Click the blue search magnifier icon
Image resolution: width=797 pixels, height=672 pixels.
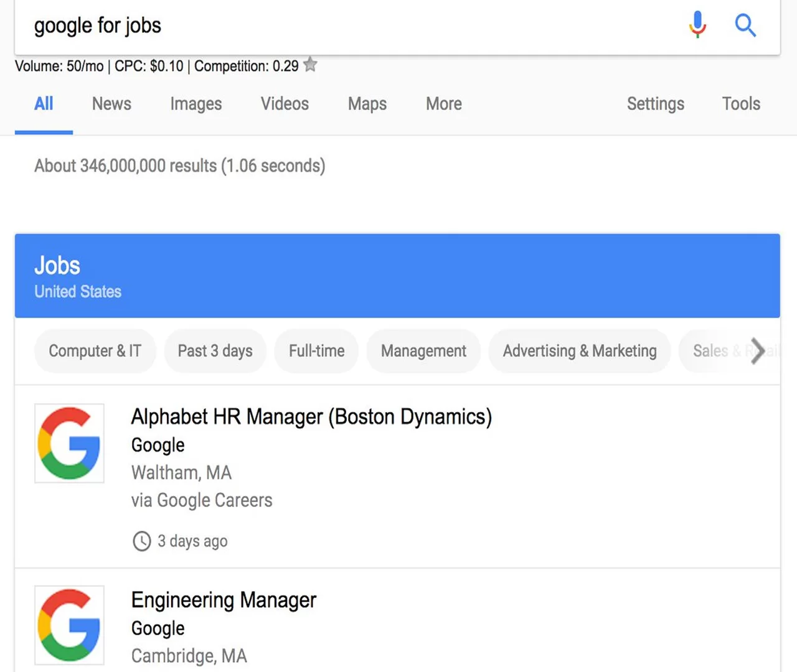tap(745, 26)
